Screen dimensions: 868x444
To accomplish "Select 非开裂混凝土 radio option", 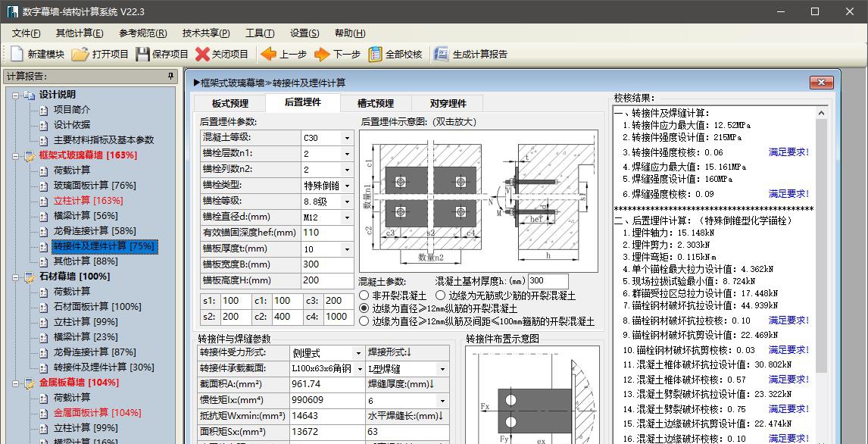I will click(364, 295).
